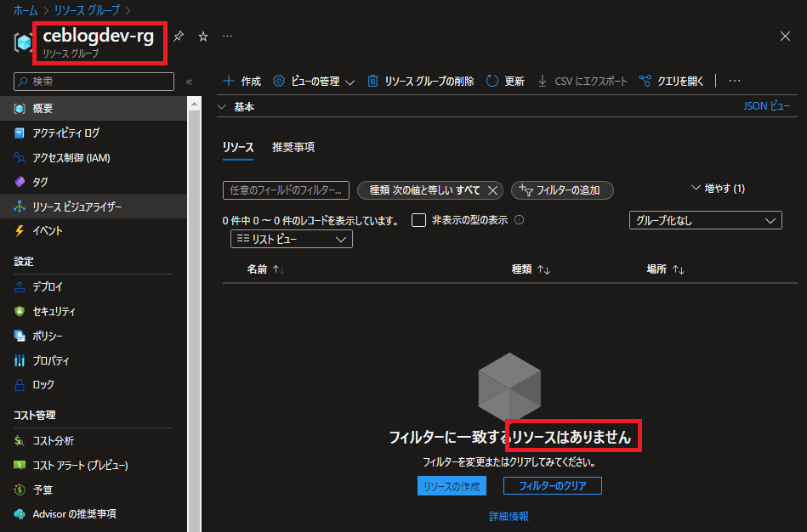
Task: Click 作成 plus button in toolbar
Action: pos(242,82)
